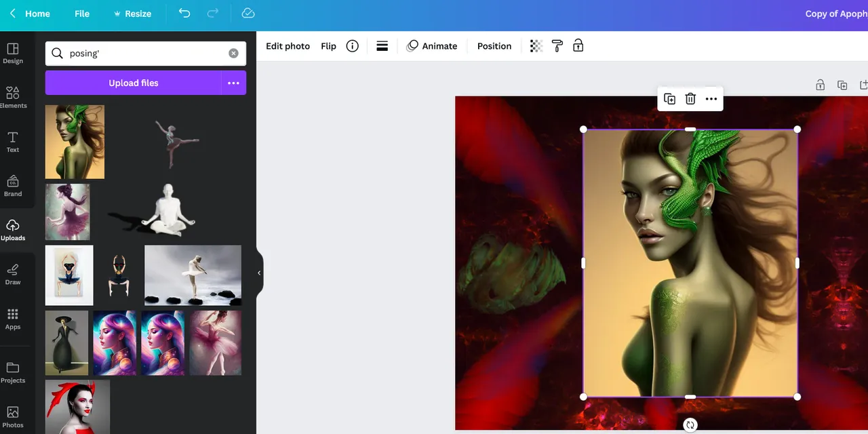Viewport: 868px width, 434px height.
Task: Toggle the lock padlock in toolbar
Action: click(x=578, y=46)
